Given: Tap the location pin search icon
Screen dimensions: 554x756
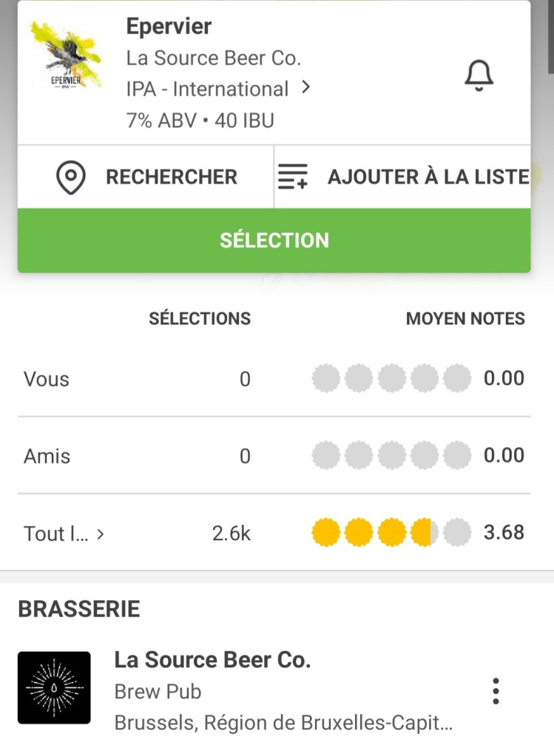Looking at the screenshot, I should click(x=71, y=177).
